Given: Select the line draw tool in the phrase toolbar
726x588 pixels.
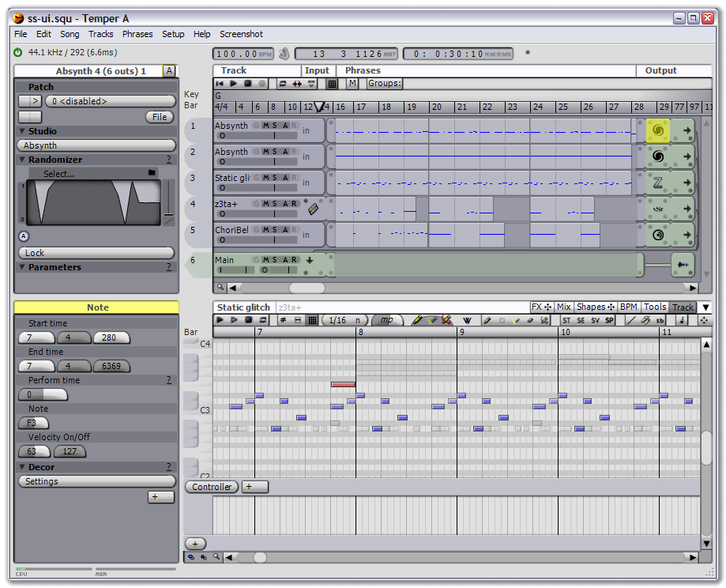Looking at the screenshot, I should point(630,320).
